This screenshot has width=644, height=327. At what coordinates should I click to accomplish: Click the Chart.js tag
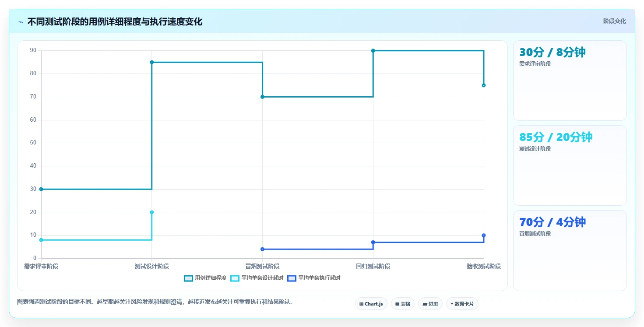point(371,304)
